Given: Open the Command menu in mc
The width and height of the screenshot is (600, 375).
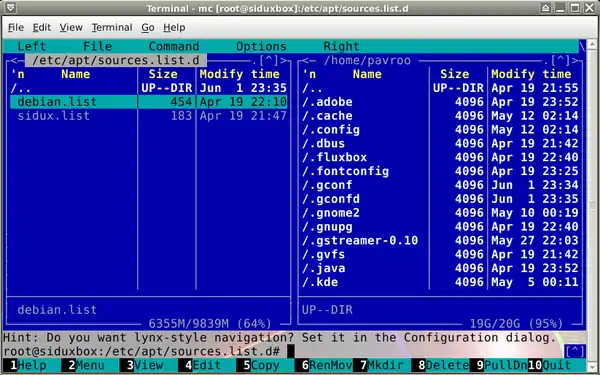Looking at the screenshot, I should [x=174, y=46].
